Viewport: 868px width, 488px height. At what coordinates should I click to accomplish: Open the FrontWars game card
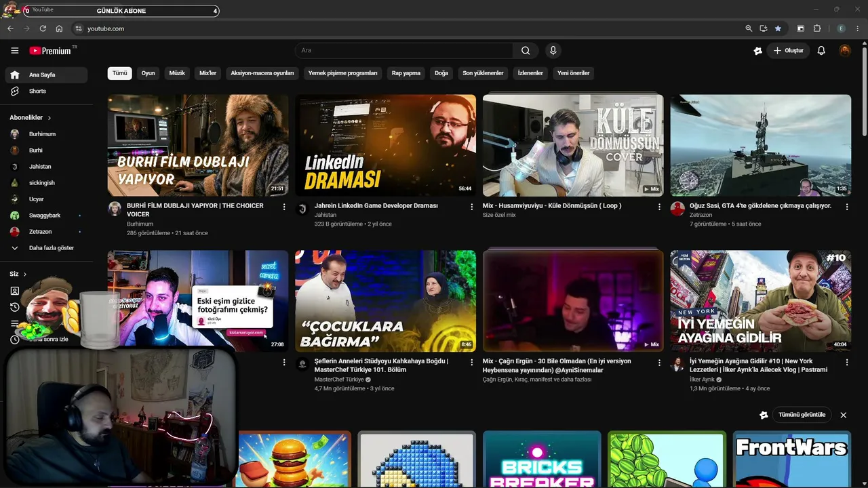791,460
